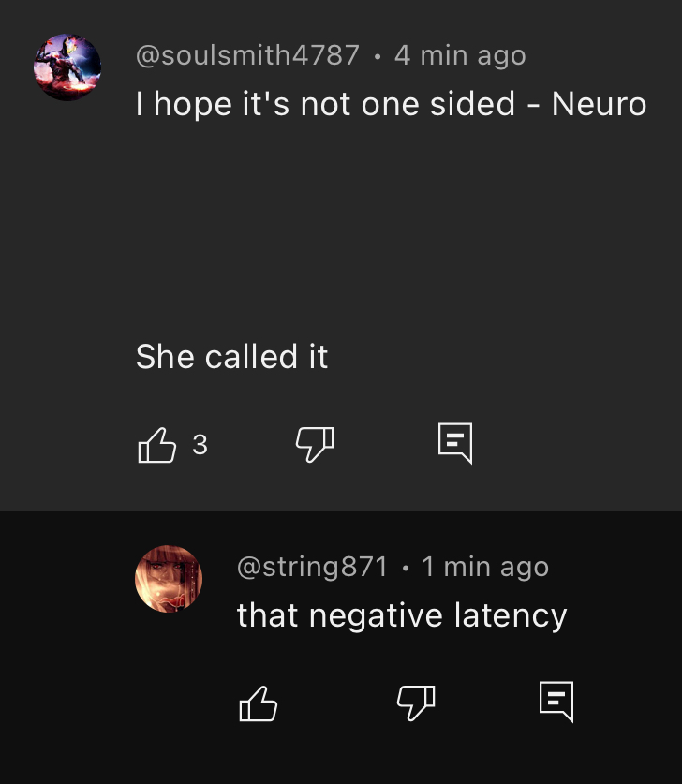The height and width of the screenshot is (784, 682).
Task: Click the reply icon on @string871's reply
Action: 556,702
